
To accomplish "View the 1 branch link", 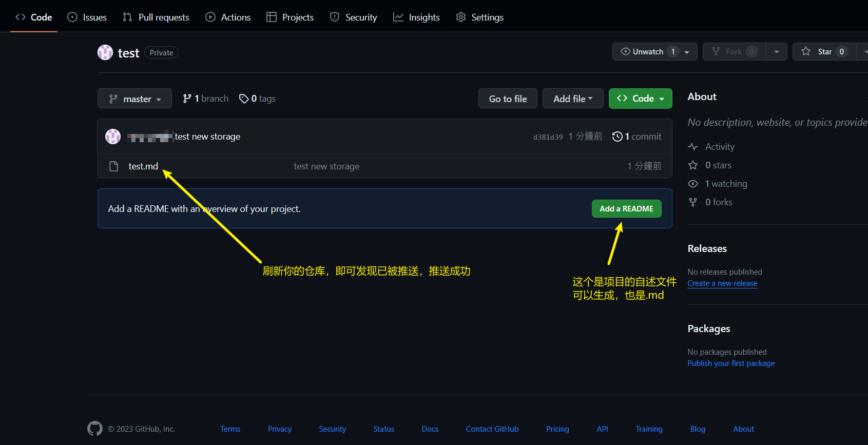I will coord(206,99).
